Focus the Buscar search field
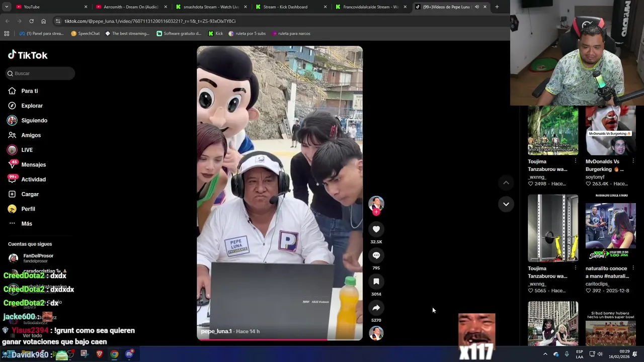644x362 pixels. 41,73
